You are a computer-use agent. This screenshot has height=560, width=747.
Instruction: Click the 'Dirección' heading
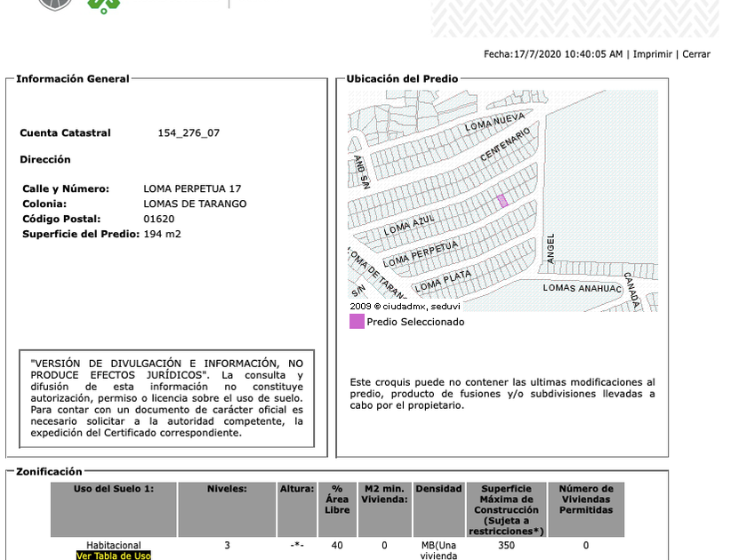[45, 159]
